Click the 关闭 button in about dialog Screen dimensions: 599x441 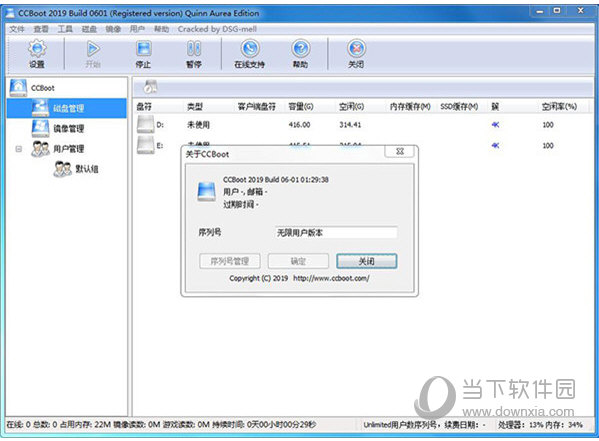tap(367, 261)
